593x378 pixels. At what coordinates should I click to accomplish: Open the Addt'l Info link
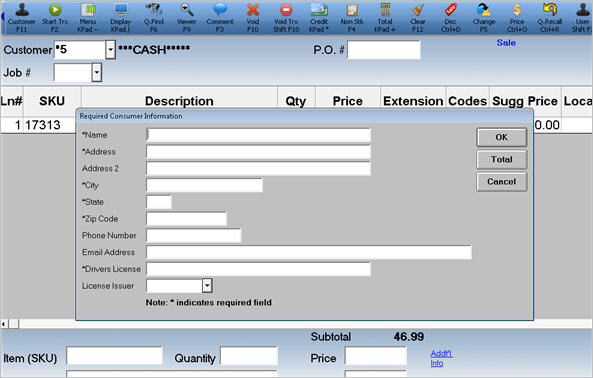point(441,358)
